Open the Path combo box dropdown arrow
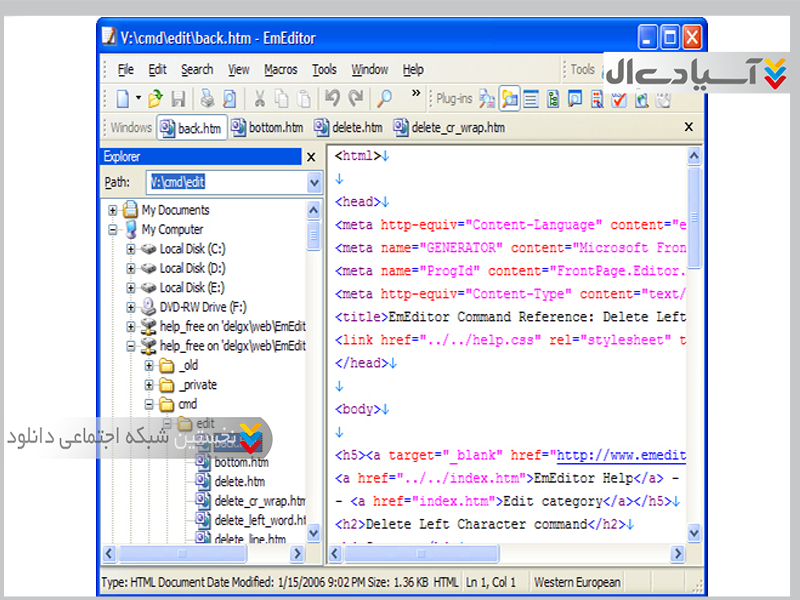800x600 pixels. click(314, 183)
